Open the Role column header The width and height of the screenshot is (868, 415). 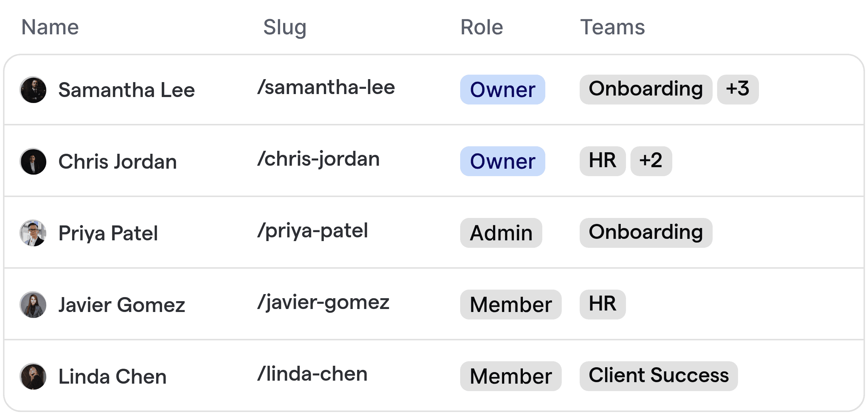point(481,27)
